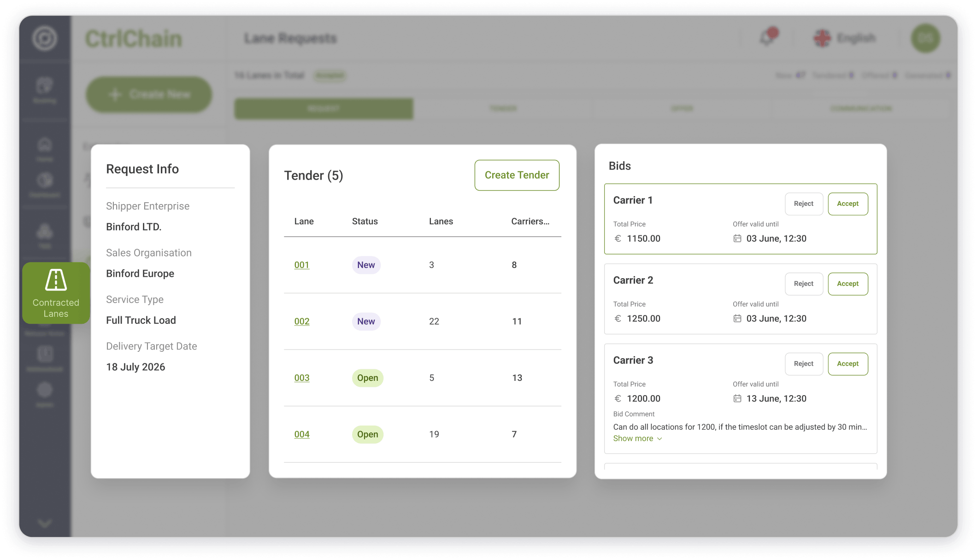
Task: Open lane 001 link
Action: point(302,265)
